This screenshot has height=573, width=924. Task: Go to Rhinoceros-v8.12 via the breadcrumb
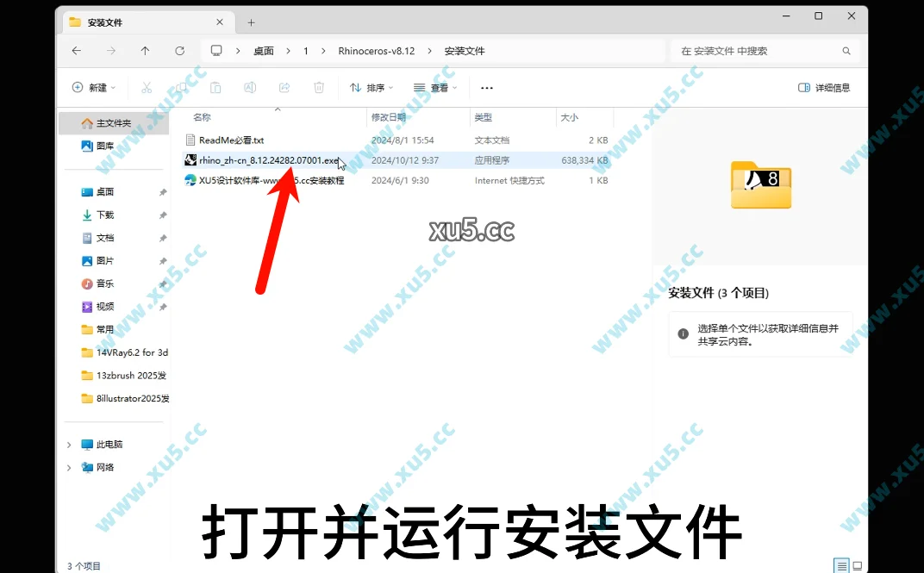coord(377,51)
